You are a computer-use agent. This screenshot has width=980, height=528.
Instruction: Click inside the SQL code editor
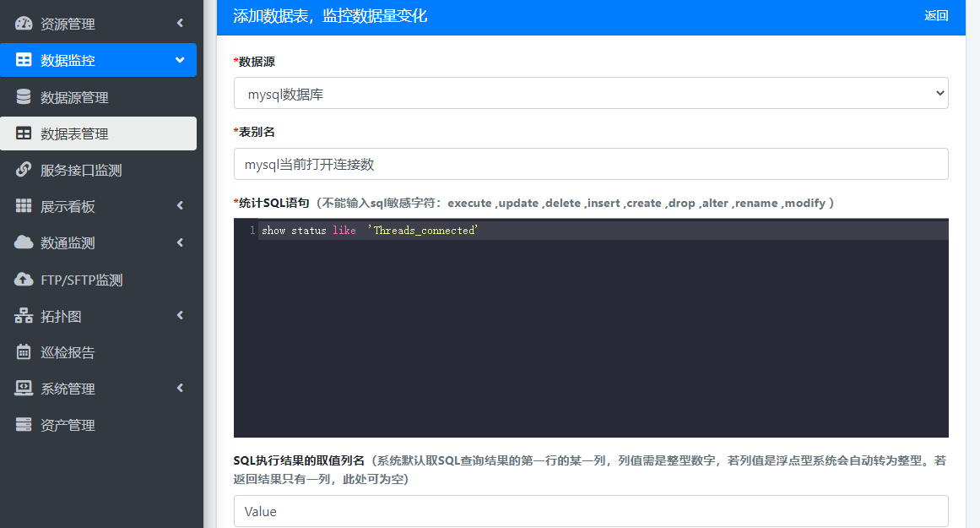point(591,328)
